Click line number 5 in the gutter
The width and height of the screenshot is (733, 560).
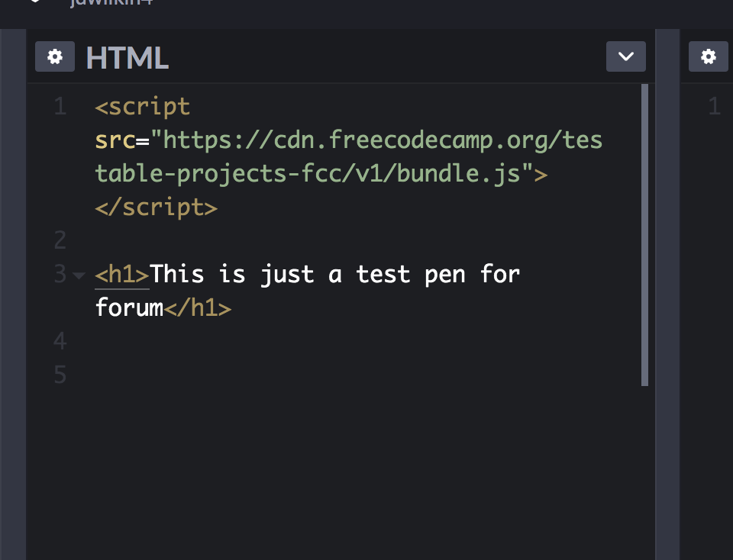[x=60, y=375]
